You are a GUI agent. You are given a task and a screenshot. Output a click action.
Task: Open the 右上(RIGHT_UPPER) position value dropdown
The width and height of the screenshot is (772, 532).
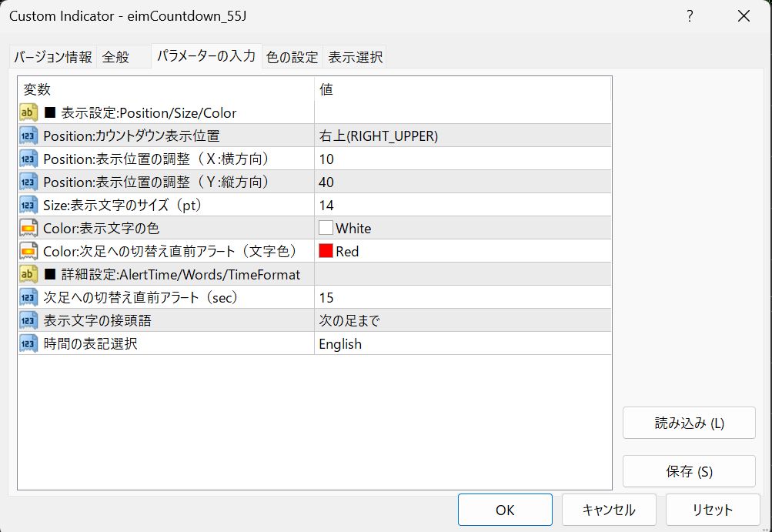click(x=462, y=136)
